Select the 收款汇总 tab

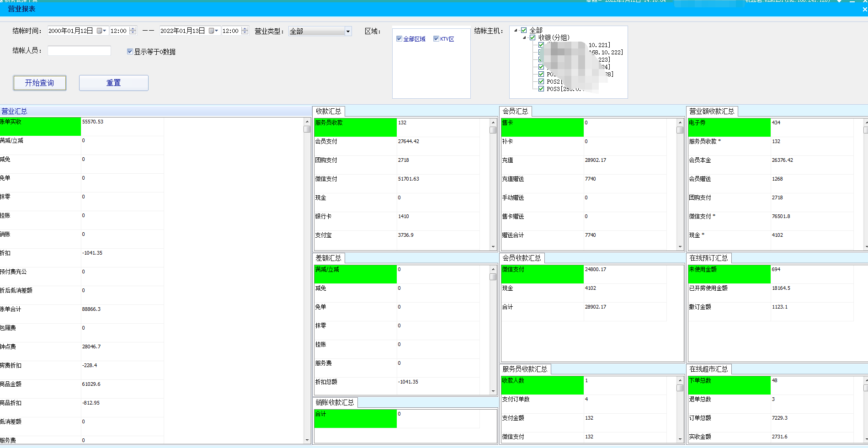pos(329,111)
